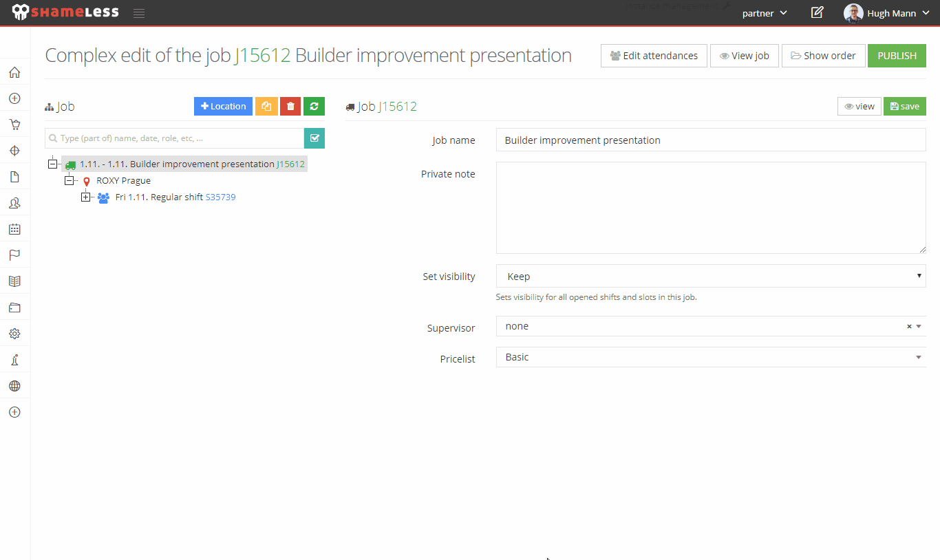The width and height of the screenshot is (940, 560).
Task: Click the crosshair target icon in the sidebar
Action: point(14,151)
